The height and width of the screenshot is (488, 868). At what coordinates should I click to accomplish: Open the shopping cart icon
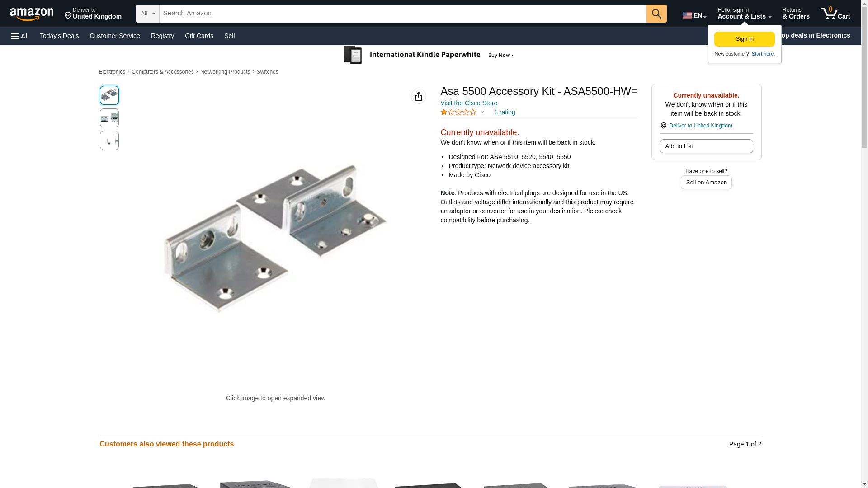(x=835, y=14)
